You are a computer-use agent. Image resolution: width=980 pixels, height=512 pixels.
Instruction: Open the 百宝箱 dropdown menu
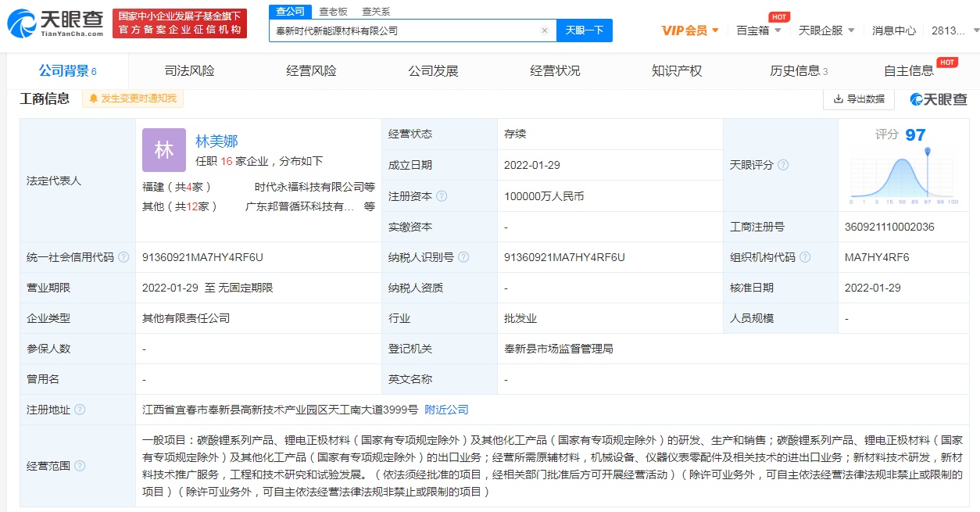(758, 30)
